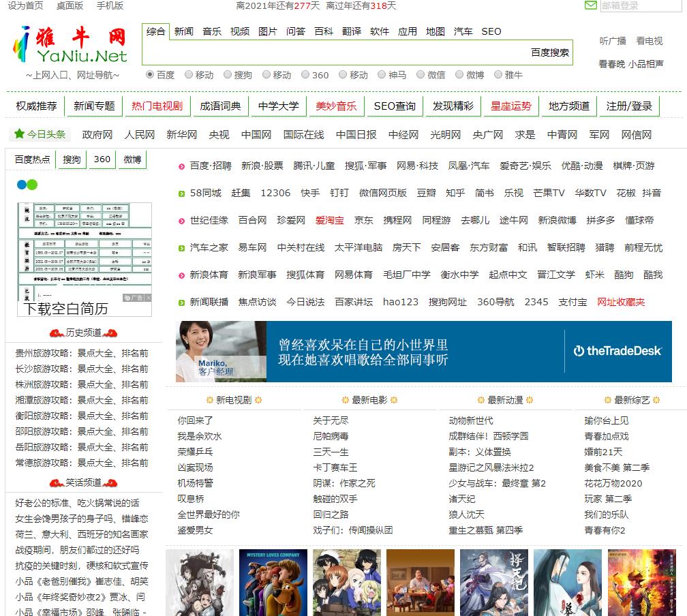Open the 择天记 poster thumbnail
The width and height of the screenshot is (687, 616).
[493, 582]
